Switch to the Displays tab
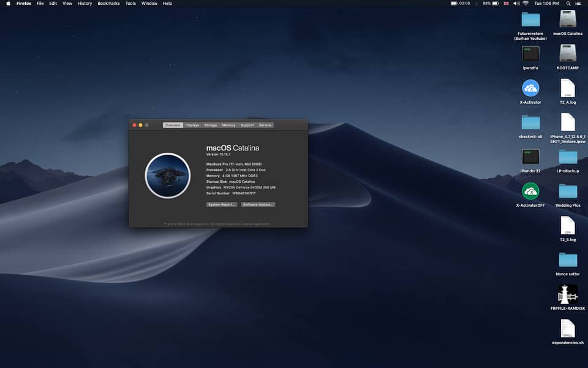 pos(192,125)
